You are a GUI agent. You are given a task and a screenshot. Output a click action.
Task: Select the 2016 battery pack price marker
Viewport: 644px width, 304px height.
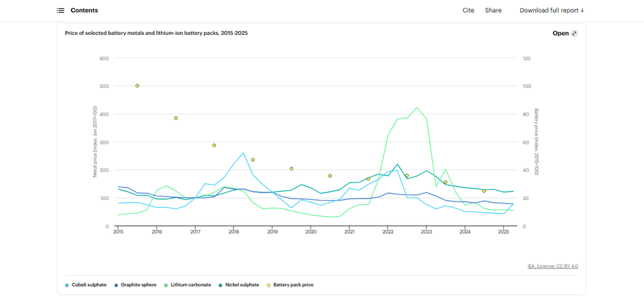176,118
